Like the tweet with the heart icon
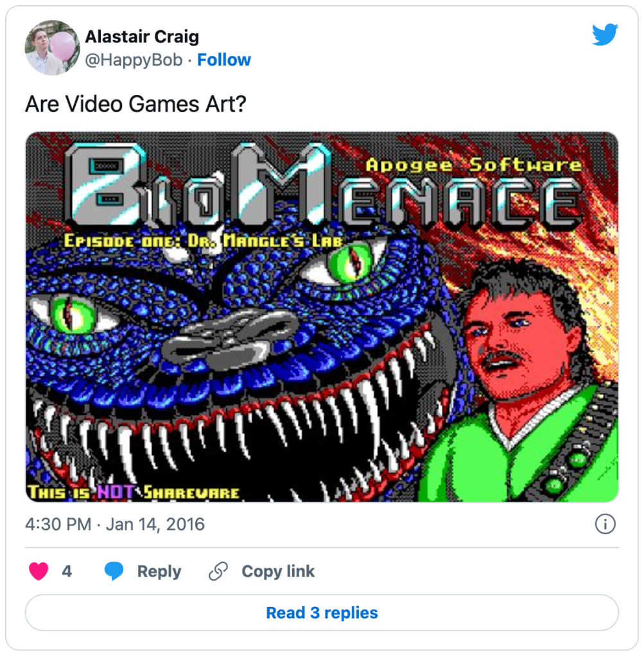 (39, 571)
